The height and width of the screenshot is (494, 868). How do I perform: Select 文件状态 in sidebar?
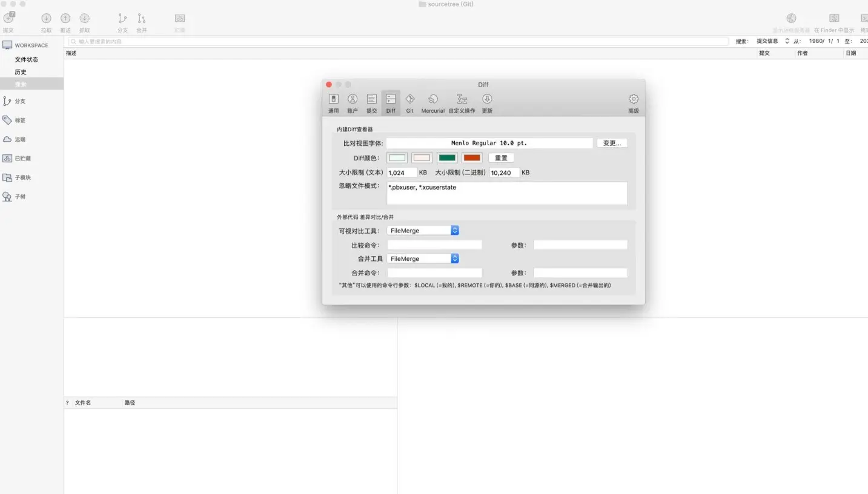click(x=27, y=59)
